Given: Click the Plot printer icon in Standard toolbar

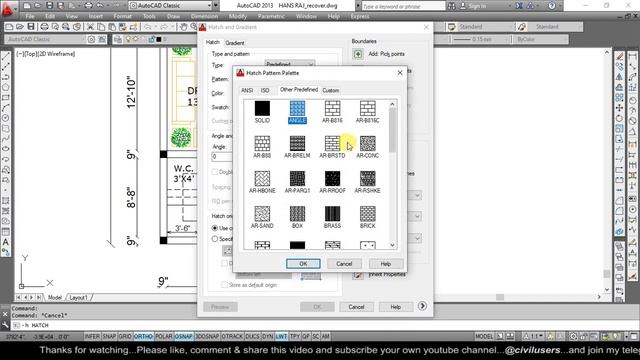Looking at the screenshot, I should point(44,27).
